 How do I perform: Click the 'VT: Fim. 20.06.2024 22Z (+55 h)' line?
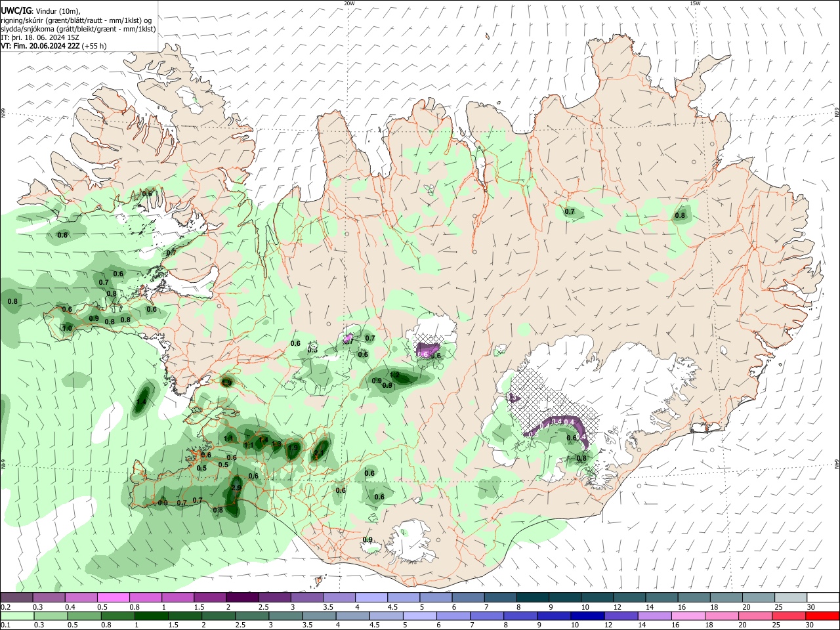point(54,46)
